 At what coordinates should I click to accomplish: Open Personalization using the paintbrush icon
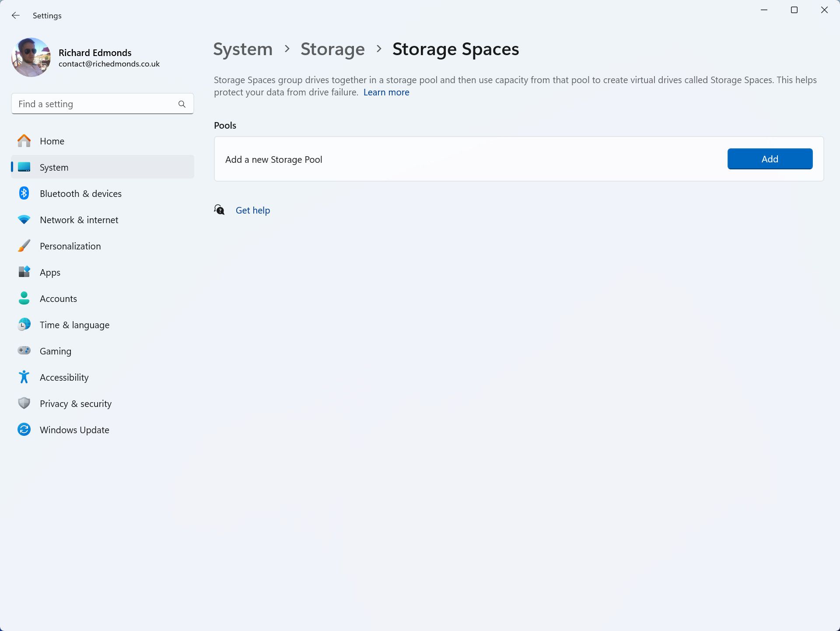[24, 245]
